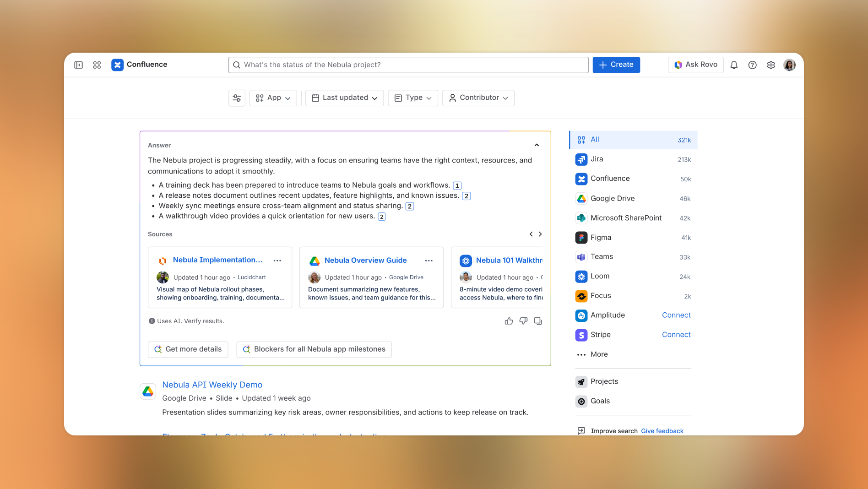Viewport: 868px width, 489px height.
Task: Open the Type filter dropdown
Action: coord(413,98)
